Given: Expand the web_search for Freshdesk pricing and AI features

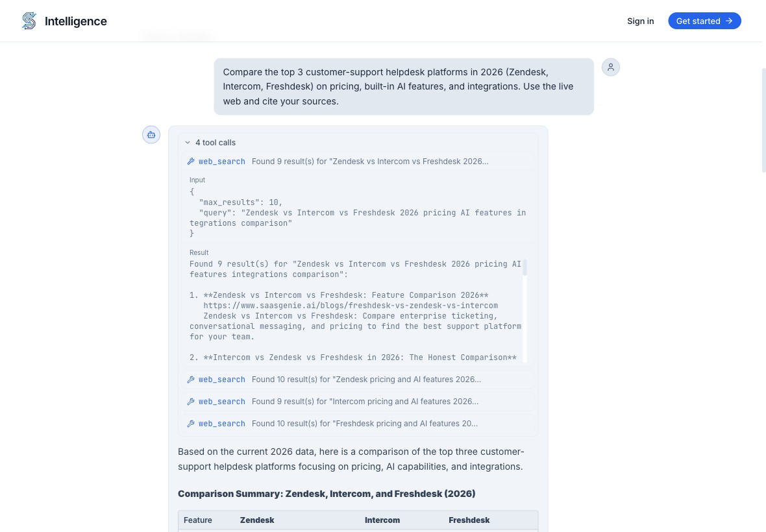Looking at the screenshot, I should coord(358,424).
